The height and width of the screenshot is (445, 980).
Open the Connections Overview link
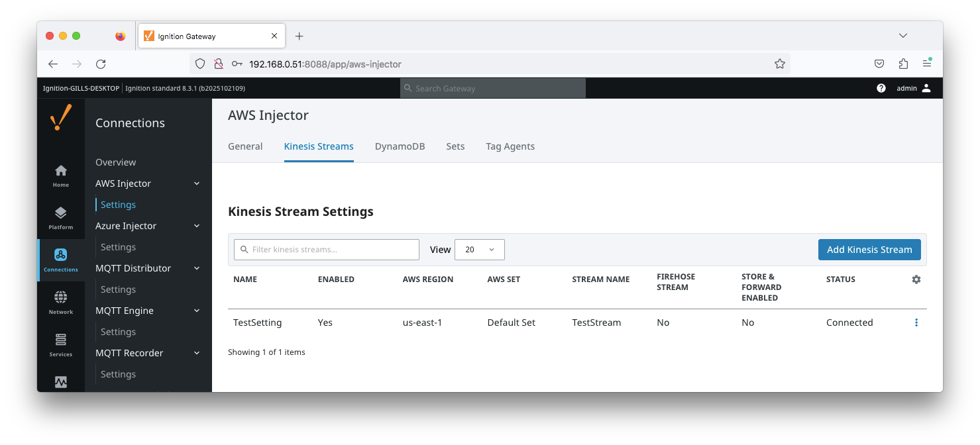(x=115, y=162)
